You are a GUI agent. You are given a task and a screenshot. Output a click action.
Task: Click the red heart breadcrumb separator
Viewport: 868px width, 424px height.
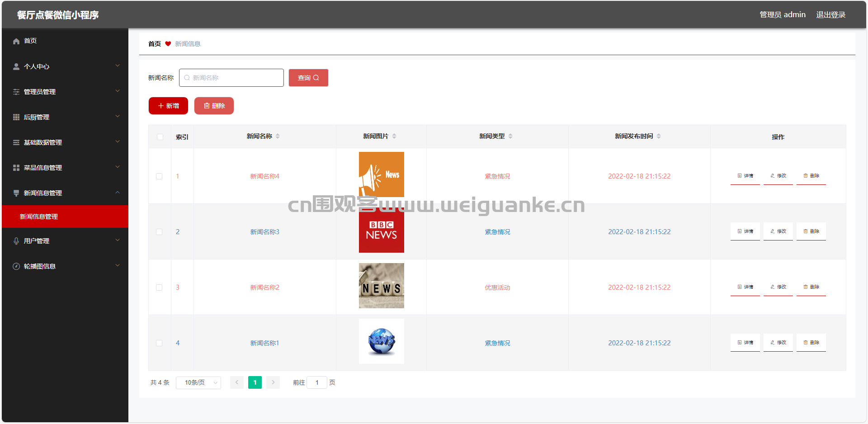tap(168, 44)
